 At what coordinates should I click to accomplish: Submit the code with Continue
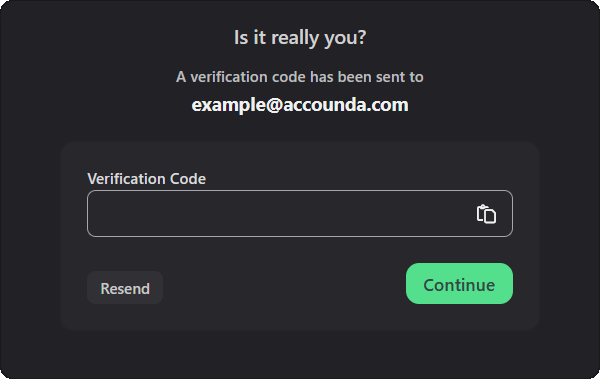point(459,284)
